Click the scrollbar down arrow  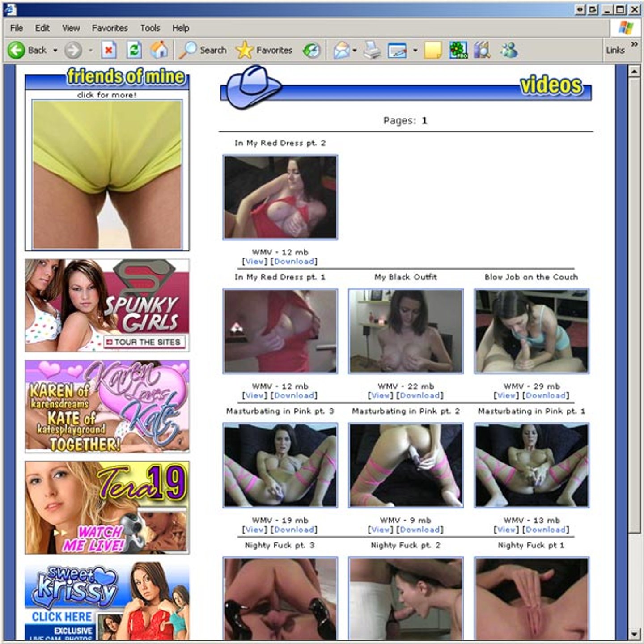pos(634,634)
